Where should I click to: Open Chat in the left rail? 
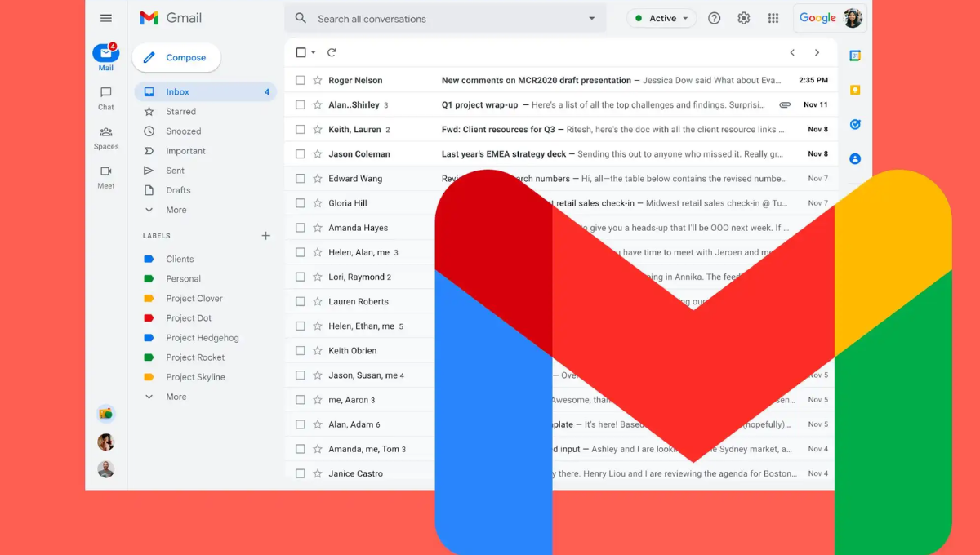(x=106, y=98)
